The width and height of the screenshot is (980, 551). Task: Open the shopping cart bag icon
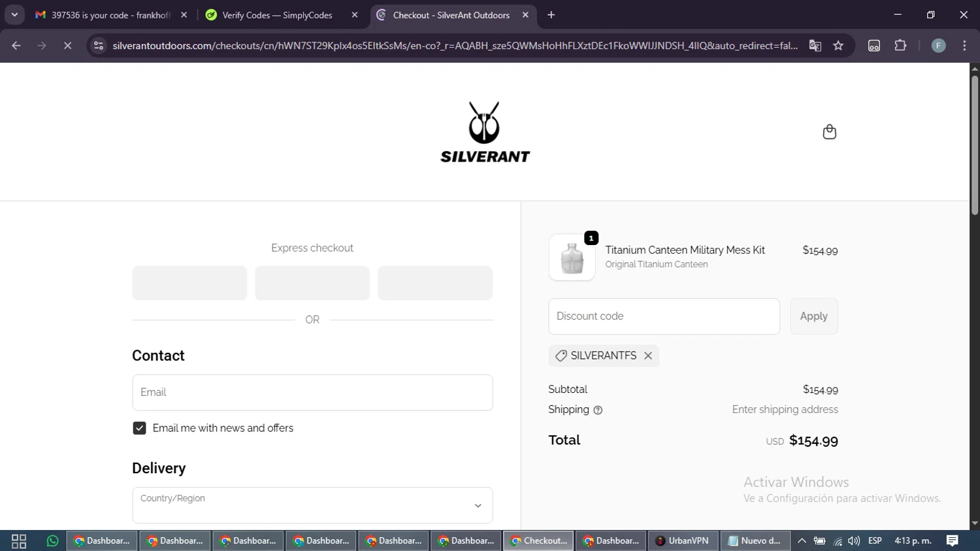pyautogui.click(x=829, y=132)
